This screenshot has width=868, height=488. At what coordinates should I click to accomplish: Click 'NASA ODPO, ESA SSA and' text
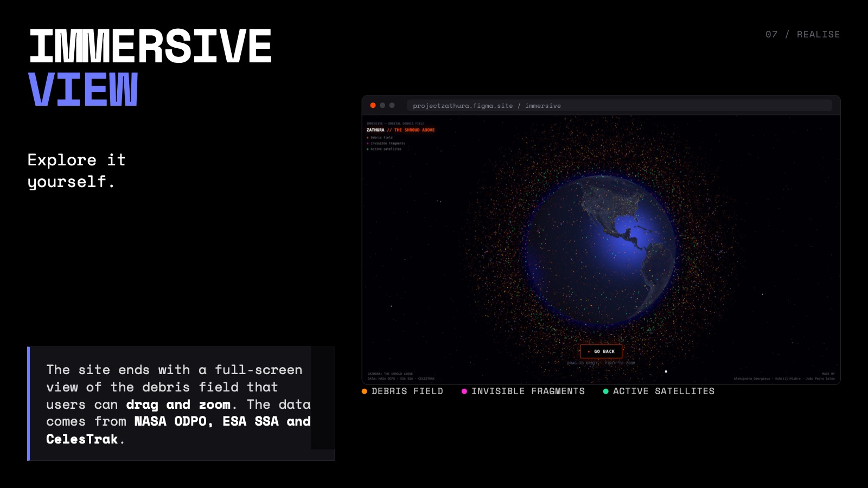(x=222, y=421)
